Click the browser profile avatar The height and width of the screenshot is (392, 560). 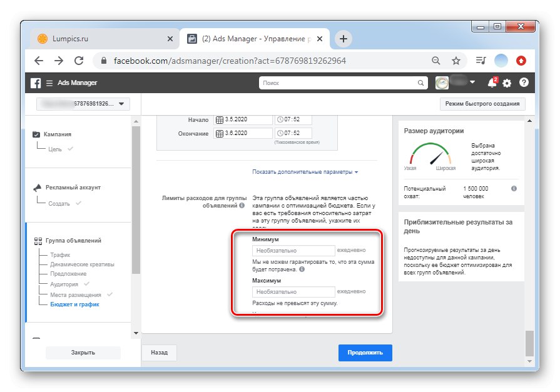[501, 61]
